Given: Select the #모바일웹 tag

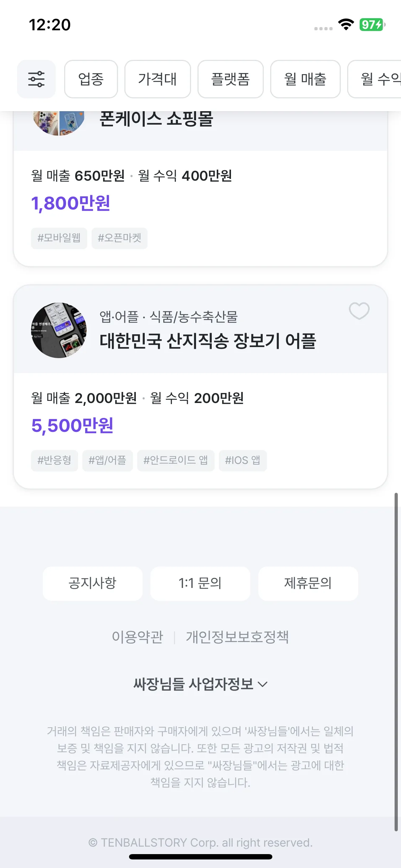Looking at the screenshot, I should tap(59, 238).
